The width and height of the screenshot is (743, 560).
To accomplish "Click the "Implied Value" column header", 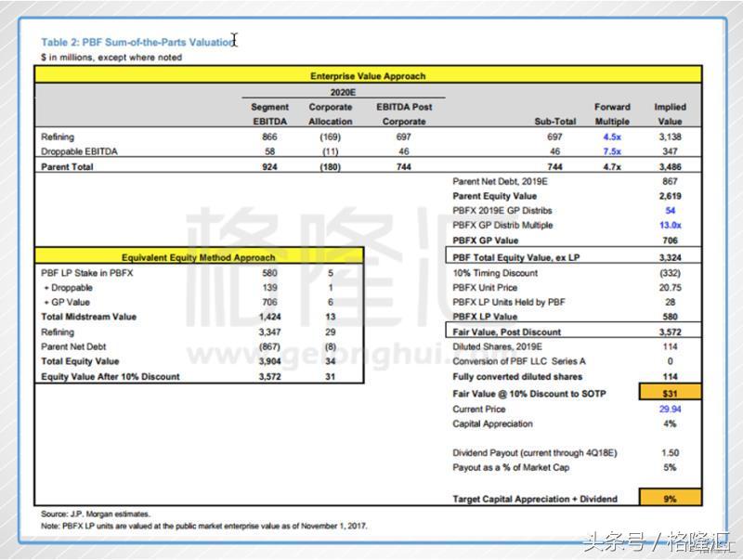I will 670,114.
